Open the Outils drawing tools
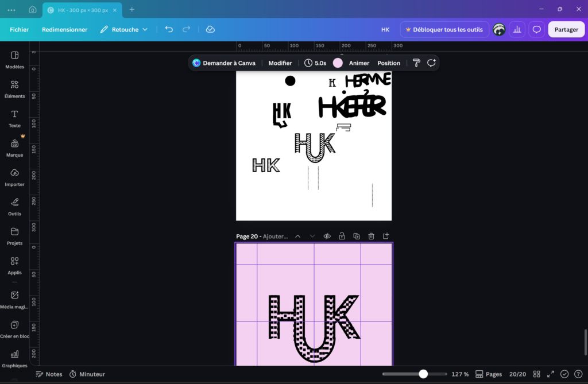This screenshot has width=588, height=384. [14, 207]
